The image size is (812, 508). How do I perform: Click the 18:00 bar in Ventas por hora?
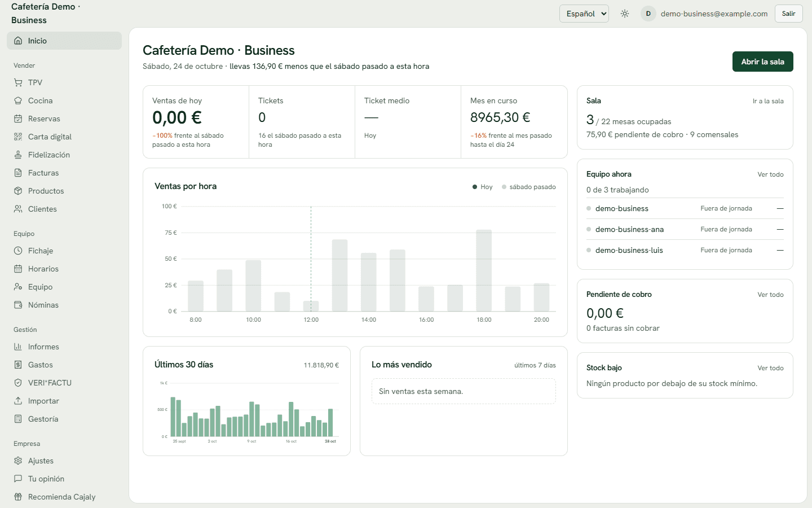click(484, 270)
